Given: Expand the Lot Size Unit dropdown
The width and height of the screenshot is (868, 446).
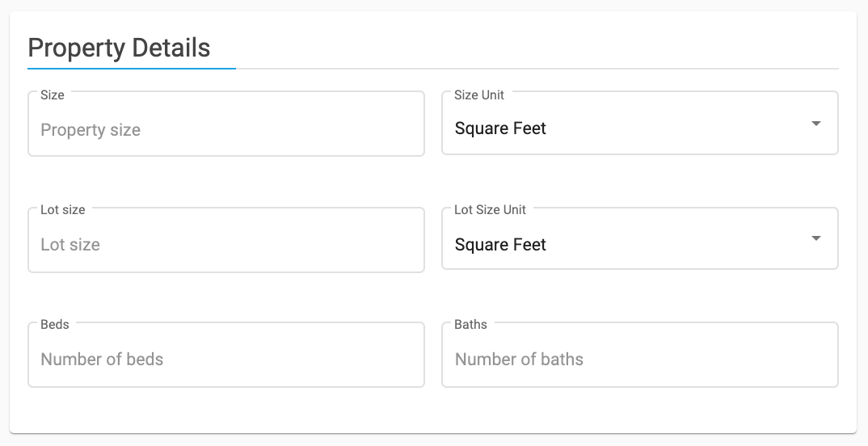Looking at the screenshot, I should 640,238.
